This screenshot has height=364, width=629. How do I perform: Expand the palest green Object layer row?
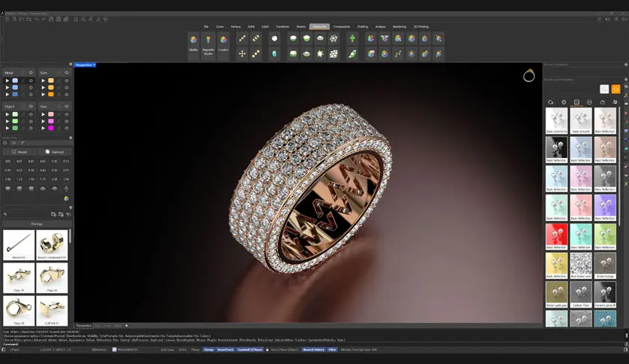click(7, 114)
